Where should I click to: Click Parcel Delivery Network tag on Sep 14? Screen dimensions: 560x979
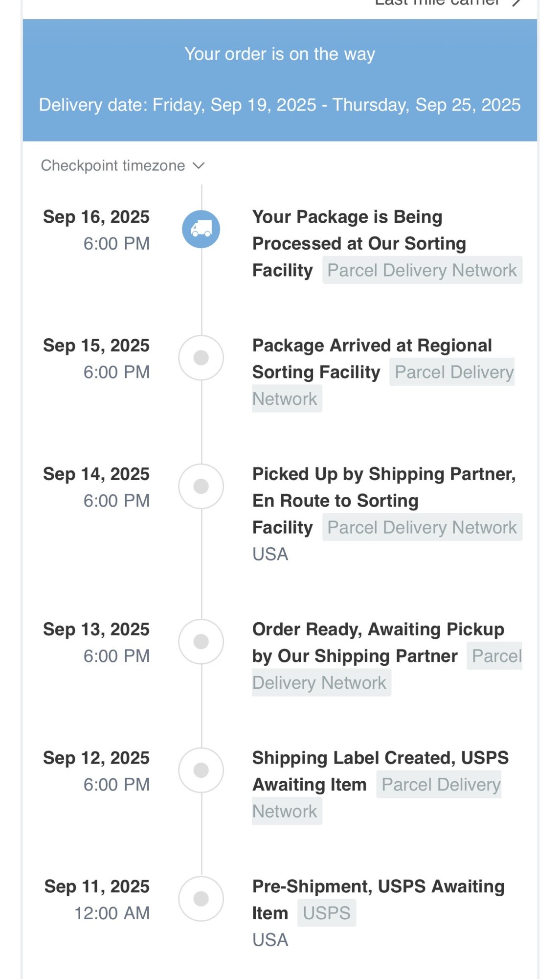(x=422, y=527)
